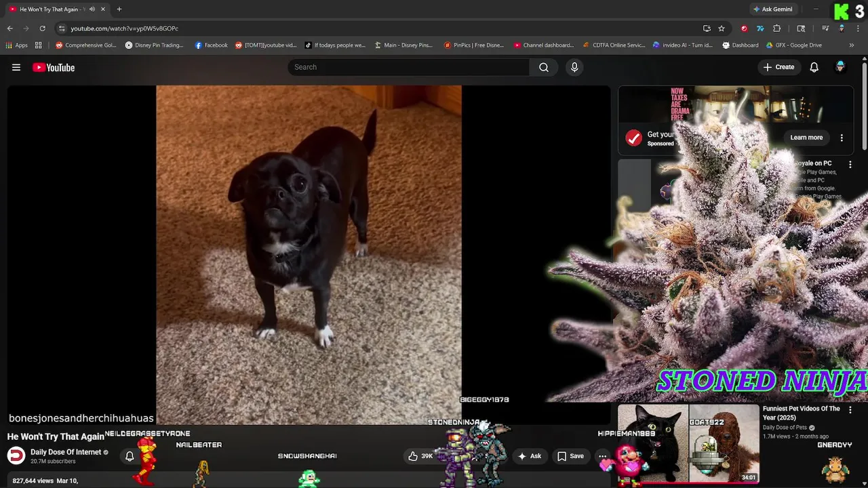Open the Chrome extensions puzzle menu
This screenshot has width=868, height=488.
(x=777, y=28)
